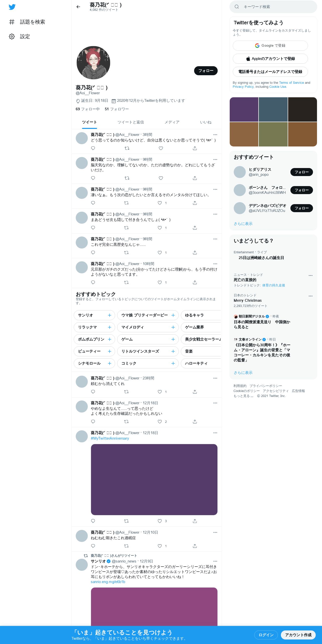The height and width of the screenshot is (644, 322).
Task: Register with Appleのアカウントで登録 button
Action: 270,59
